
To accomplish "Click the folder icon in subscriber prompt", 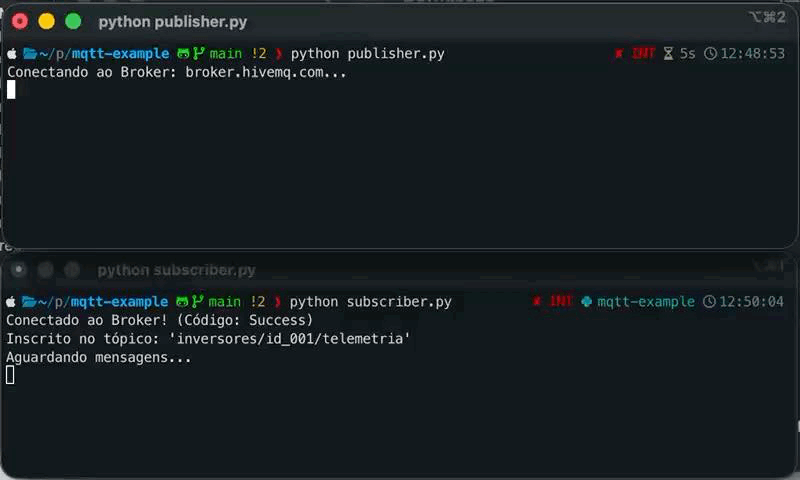I will click(x=29, y=301).
